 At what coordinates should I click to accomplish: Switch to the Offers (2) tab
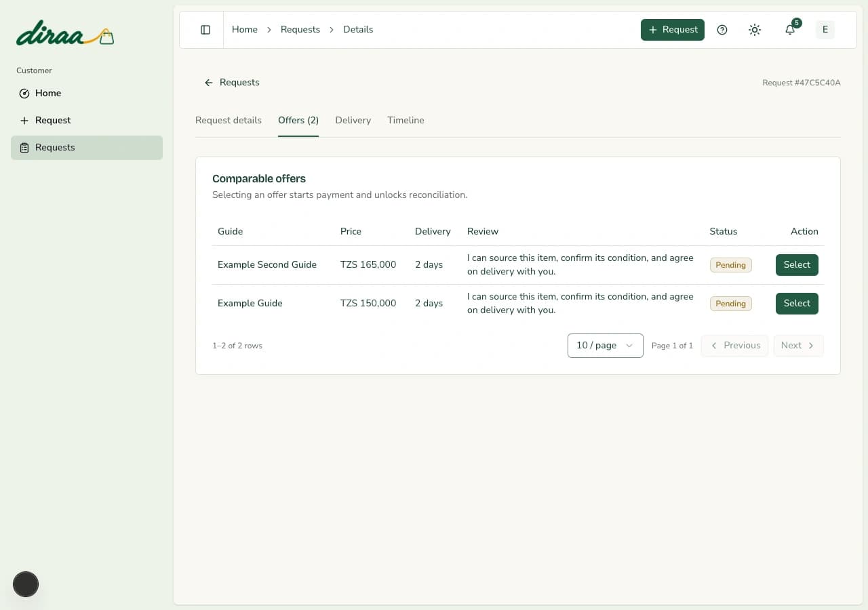point(298,121)
